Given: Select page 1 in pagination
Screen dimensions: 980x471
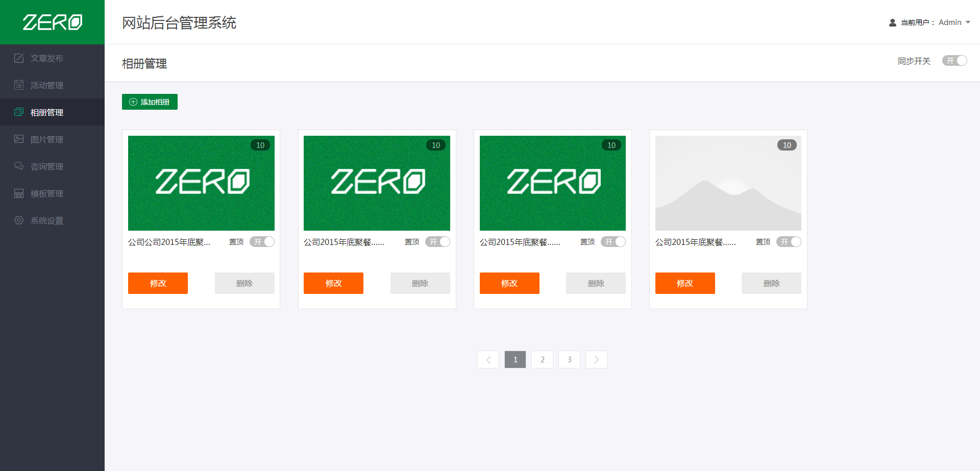Looking at the screenshot, I should click(x=515, y=359).
